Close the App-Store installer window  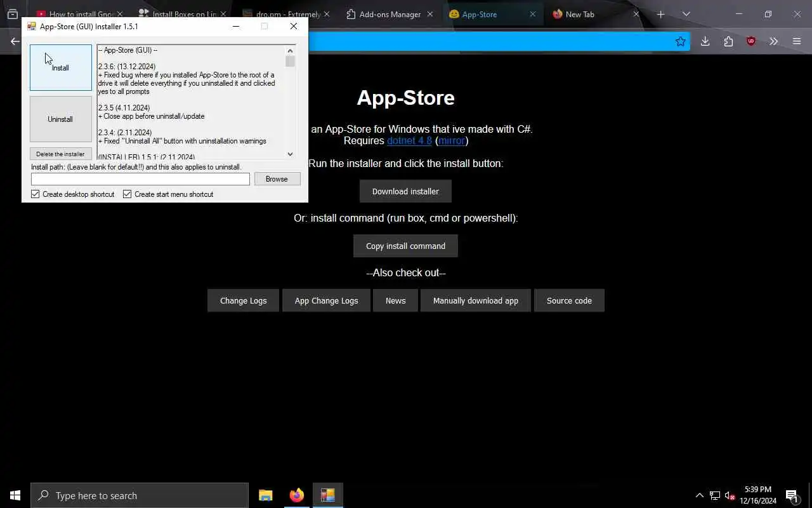point(293,26)
